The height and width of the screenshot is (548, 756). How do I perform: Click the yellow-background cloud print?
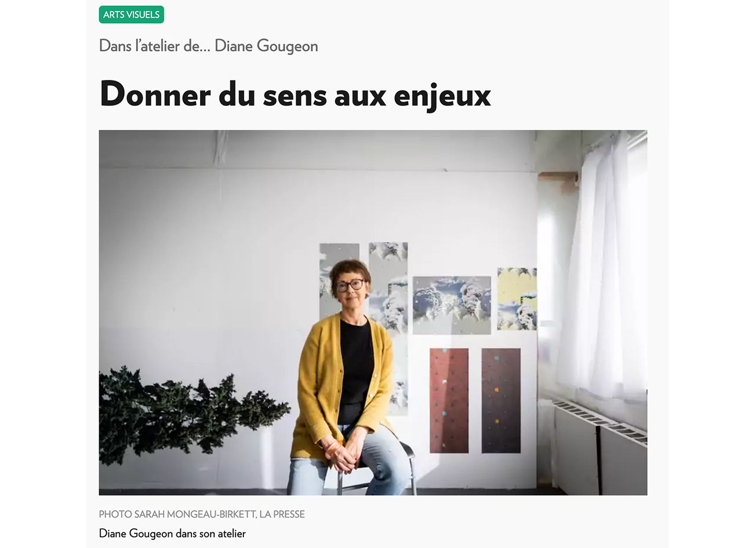517,299
